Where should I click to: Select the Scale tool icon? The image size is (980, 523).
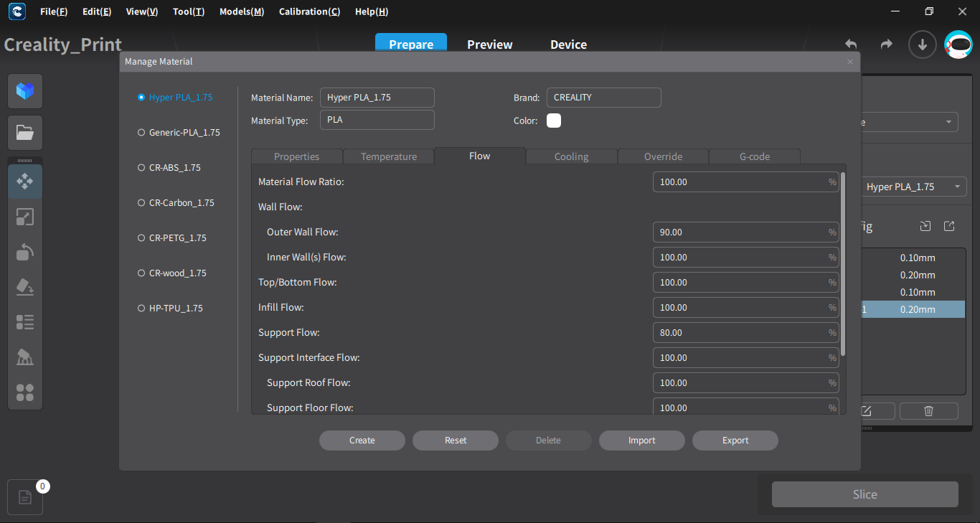(x=25, y=217)
